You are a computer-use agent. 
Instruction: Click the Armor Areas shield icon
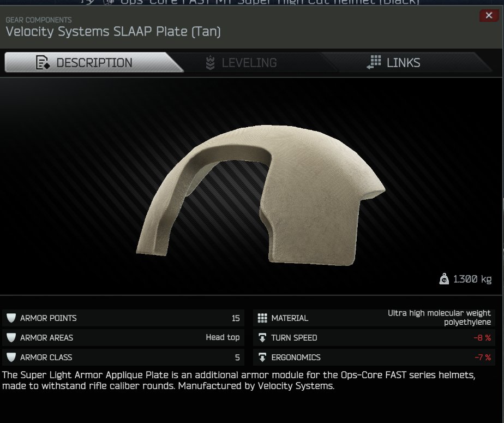[11, 337]
